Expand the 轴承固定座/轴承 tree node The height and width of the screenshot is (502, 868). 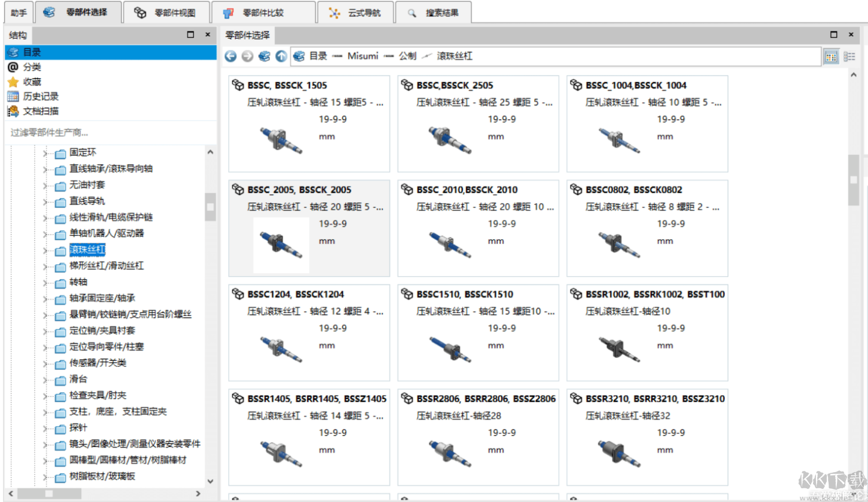click(x=45, y=298)
